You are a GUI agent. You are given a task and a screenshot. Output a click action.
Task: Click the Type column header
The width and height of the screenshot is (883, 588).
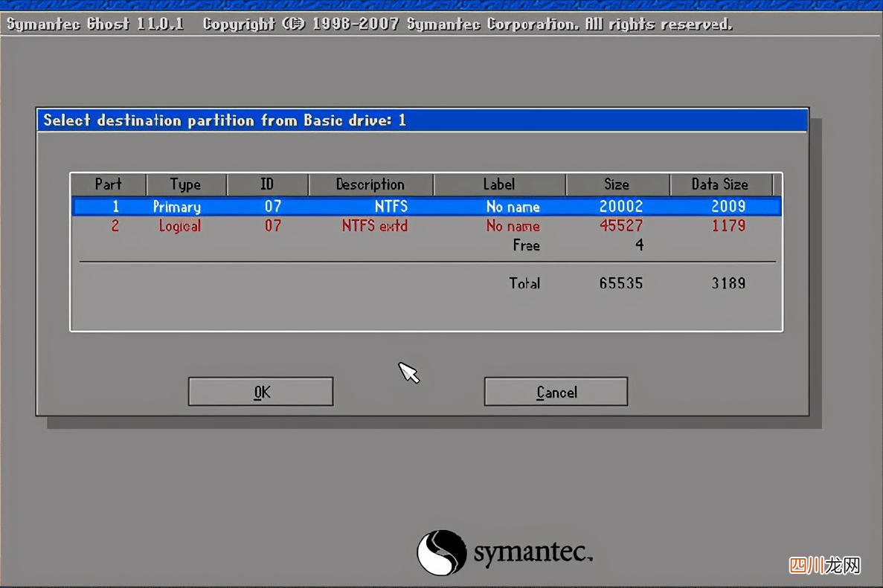186,184
